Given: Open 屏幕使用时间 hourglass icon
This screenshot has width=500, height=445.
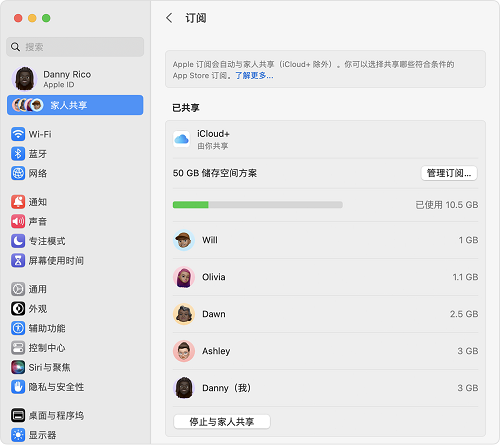Looking at the screenshot, I should [x=18, y=260].
